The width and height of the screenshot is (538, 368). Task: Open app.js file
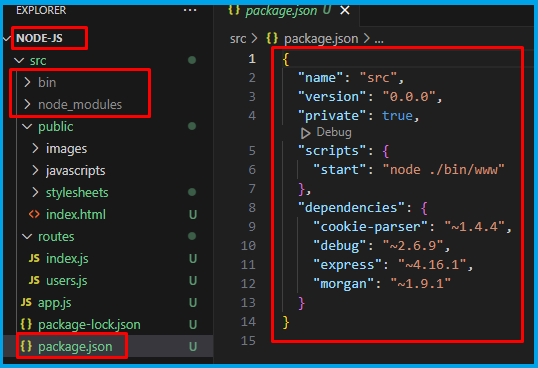[x=55, y=303]
